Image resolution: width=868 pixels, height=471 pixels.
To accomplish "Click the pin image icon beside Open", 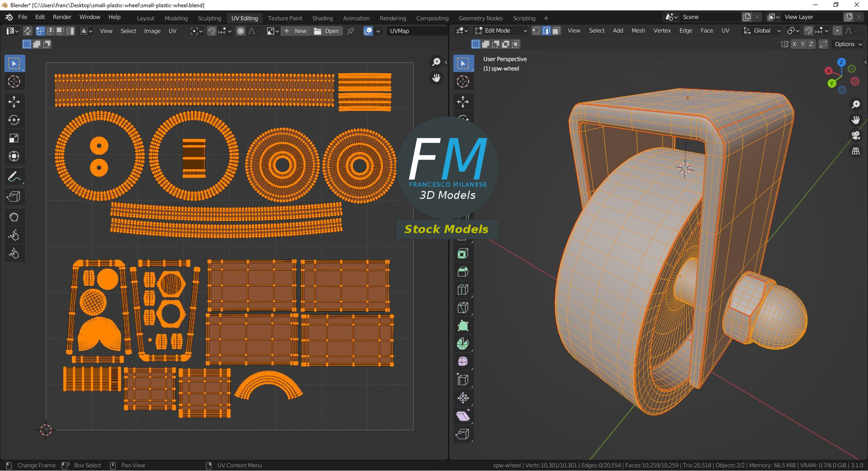I will click(350, 31).
